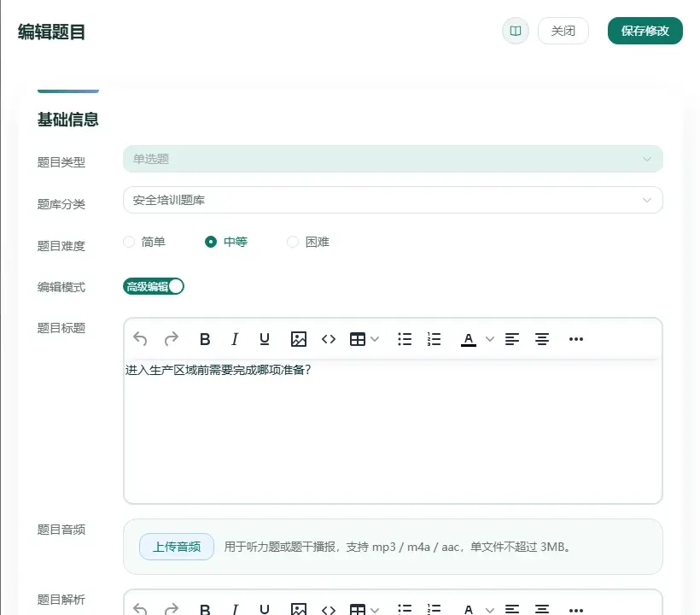
Task: Open more options in 题目标题 editor toolbar
Action: 576,339
